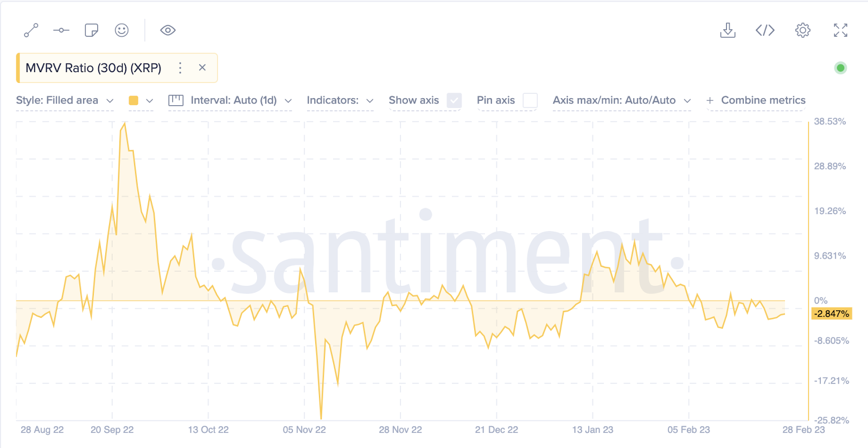The height and width of the screenshot is (448, 868).
Task: Add a sticky note to chart
Action: 92,30
